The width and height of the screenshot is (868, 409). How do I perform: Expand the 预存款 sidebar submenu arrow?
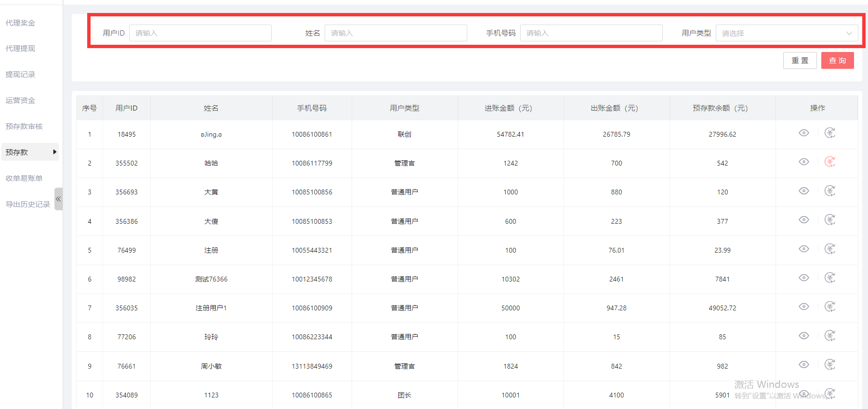tap(54, 152)
